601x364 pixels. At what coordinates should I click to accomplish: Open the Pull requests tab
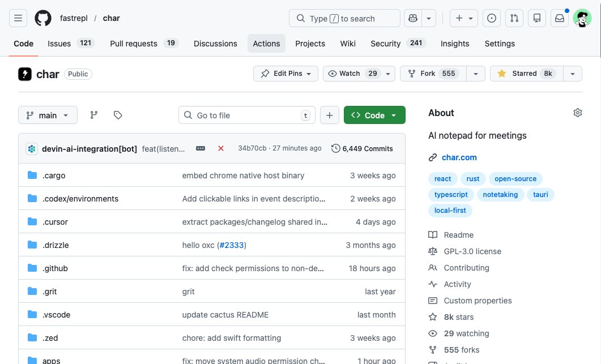143,44
